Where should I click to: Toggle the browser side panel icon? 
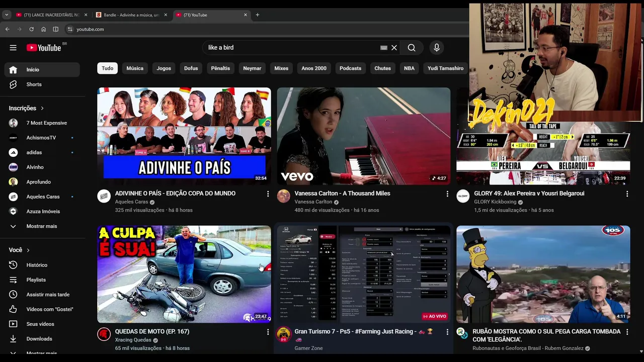55,29
